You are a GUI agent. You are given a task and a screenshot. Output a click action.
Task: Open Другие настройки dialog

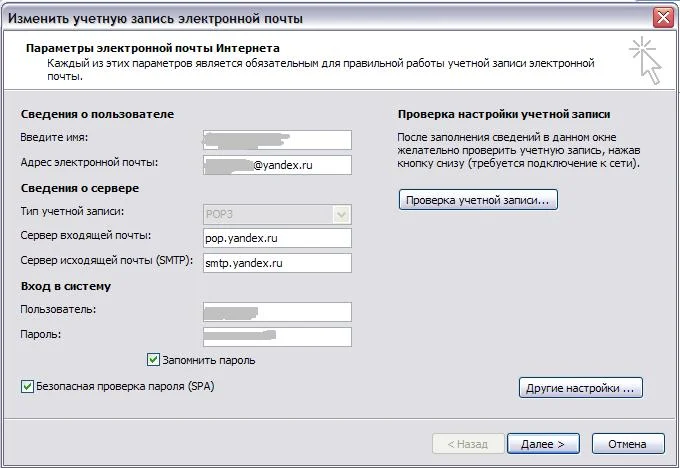click(580, 387)
